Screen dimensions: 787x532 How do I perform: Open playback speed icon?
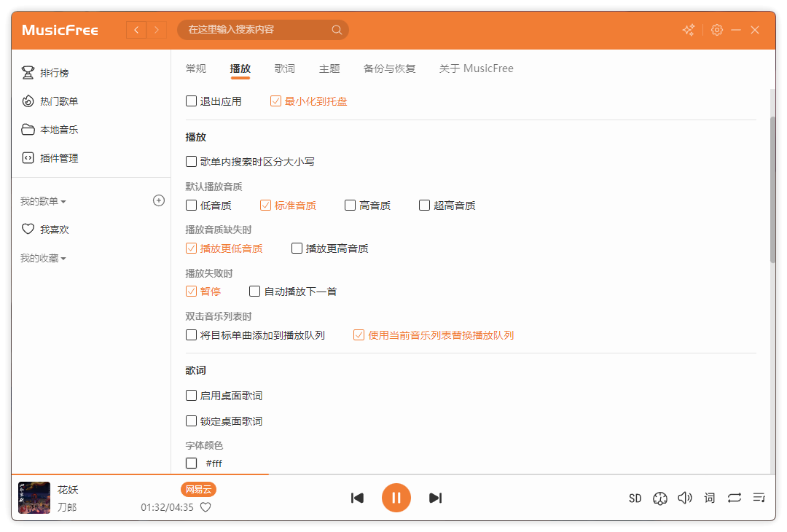660,498
